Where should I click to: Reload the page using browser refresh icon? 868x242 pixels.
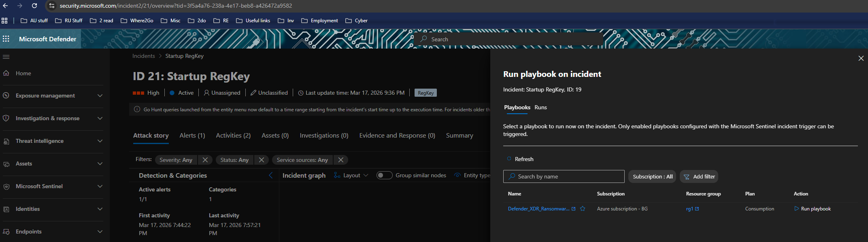pyautogui.click(x=34, y=6)
